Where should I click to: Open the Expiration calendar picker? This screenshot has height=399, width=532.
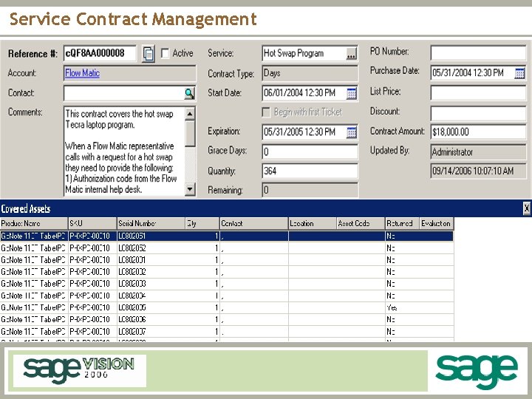[x=352, y=132]
